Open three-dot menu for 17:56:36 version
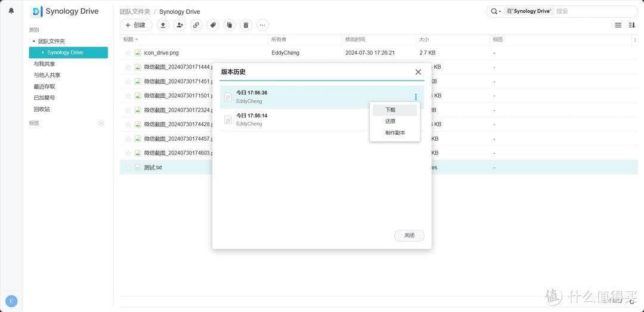644x312 pixels. (x=416, y=97)
